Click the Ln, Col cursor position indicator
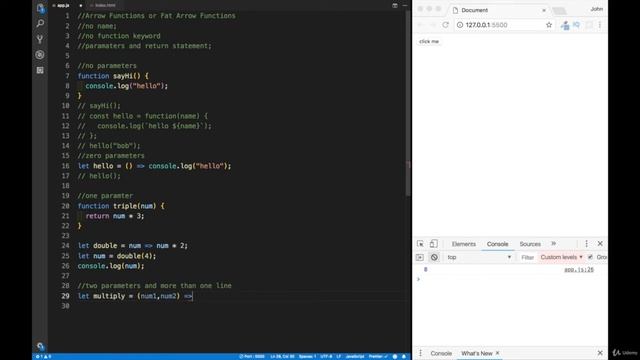 (x=282, y=357)
